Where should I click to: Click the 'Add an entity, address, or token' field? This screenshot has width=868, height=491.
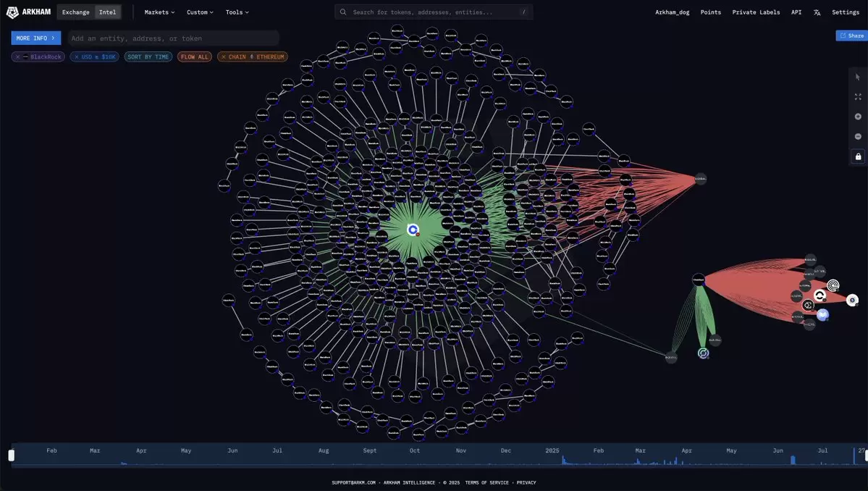[173, 38]
